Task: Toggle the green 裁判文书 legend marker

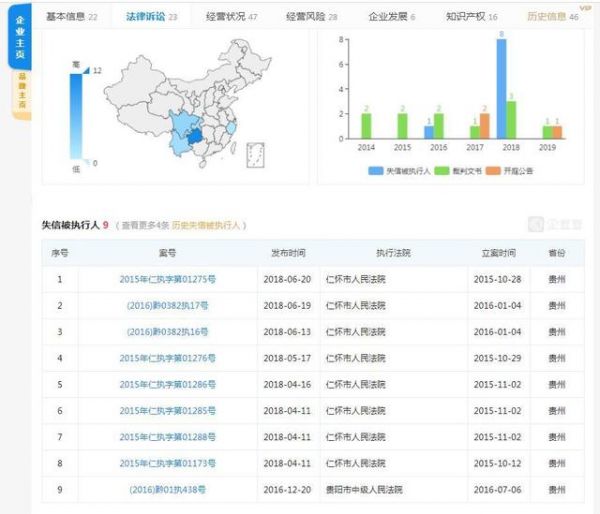Action: [x=439, y=171]
